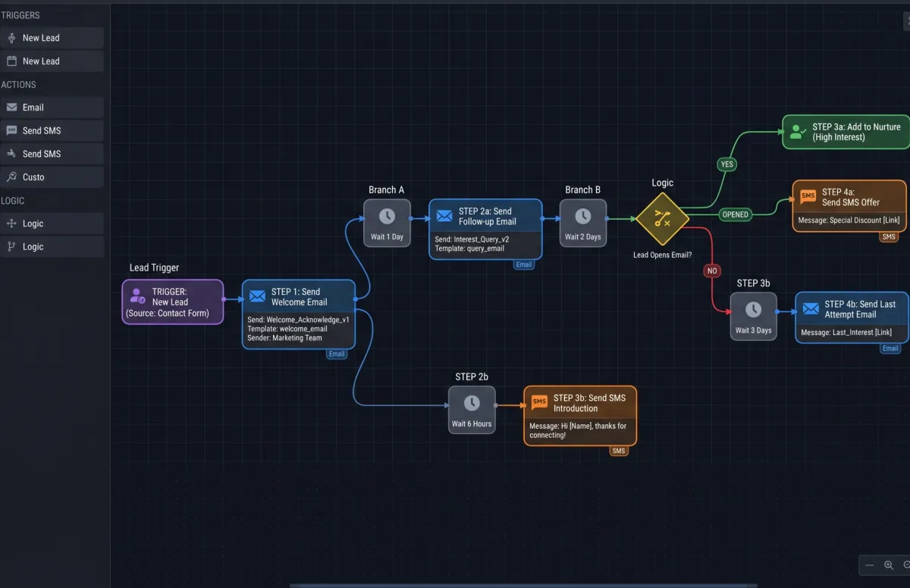Select the red NO branch label

(x=711, y=271)
